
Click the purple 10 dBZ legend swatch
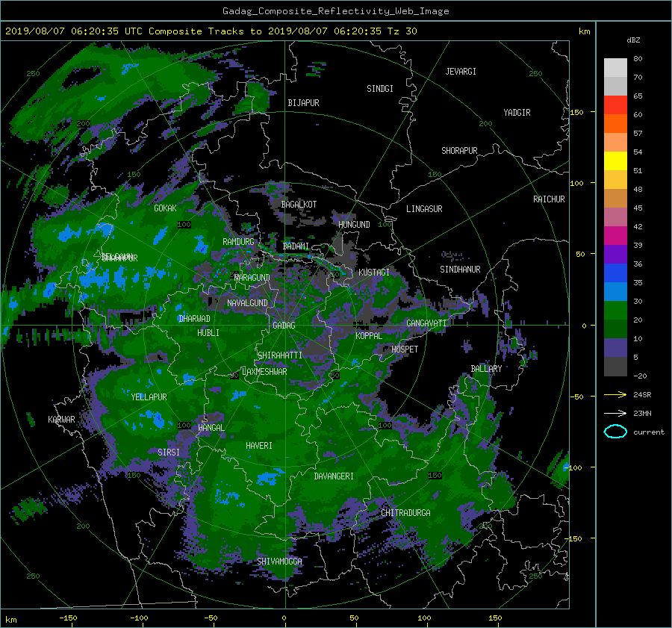tap(615, 347)
